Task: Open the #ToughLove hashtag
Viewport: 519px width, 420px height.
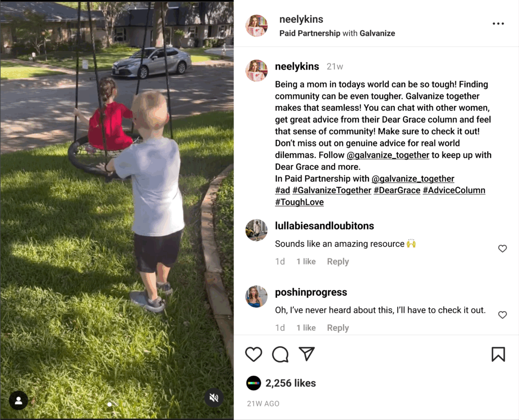Action: click(299, 202)
